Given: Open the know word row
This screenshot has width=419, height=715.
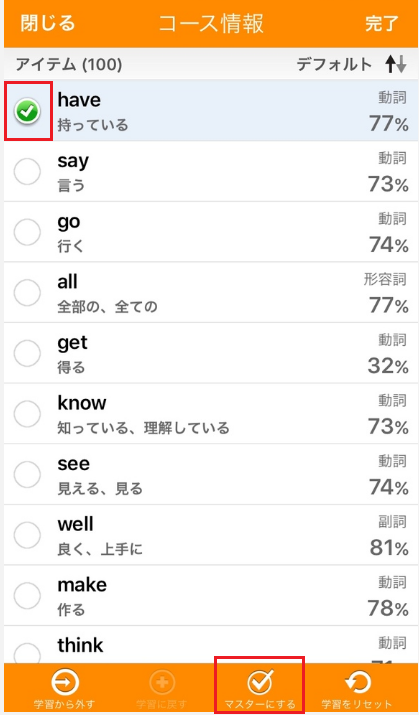Looking at the screenshot, I should tap(211, 414).
